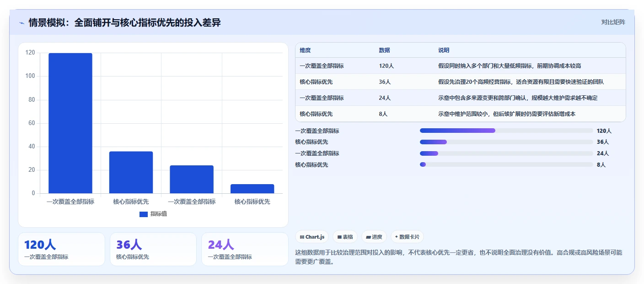Image resolution: width=644 pixels, height=284 pixels.
Task: Select the 进度 chip
Action: 374,237
